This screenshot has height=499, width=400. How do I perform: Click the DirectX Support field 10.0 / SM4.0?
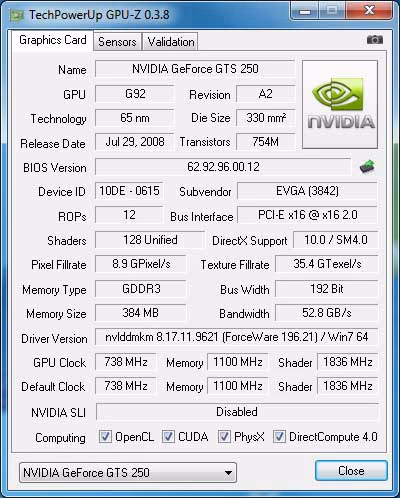tap(335, 240)
